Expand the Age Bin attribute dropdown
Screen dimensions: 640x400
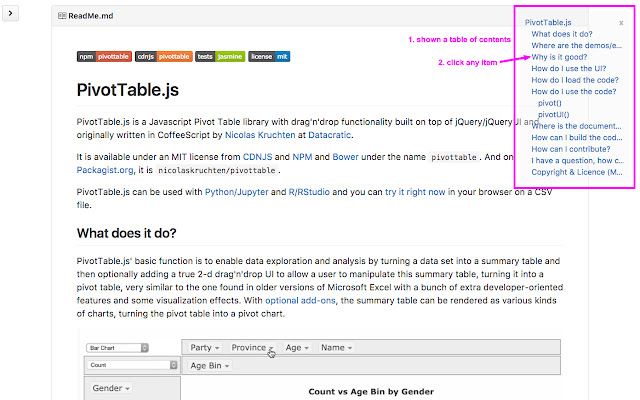point(210,366)
